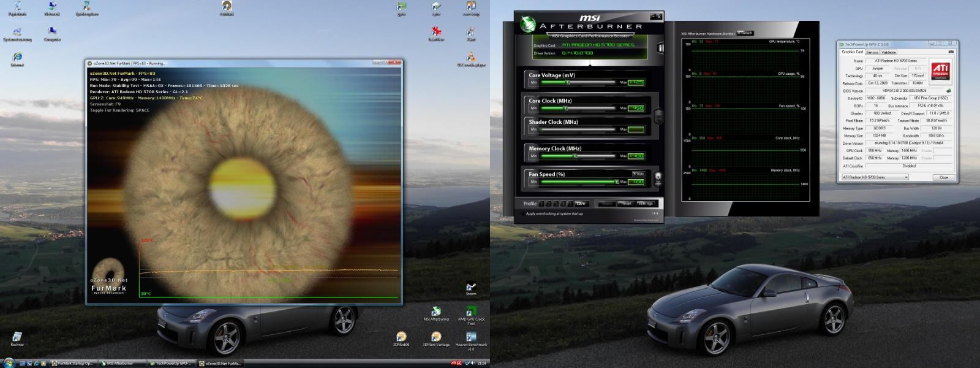Open the Afterburner Settings button
Viewport: 980px width, 368px height.
[x=645, y=204]
